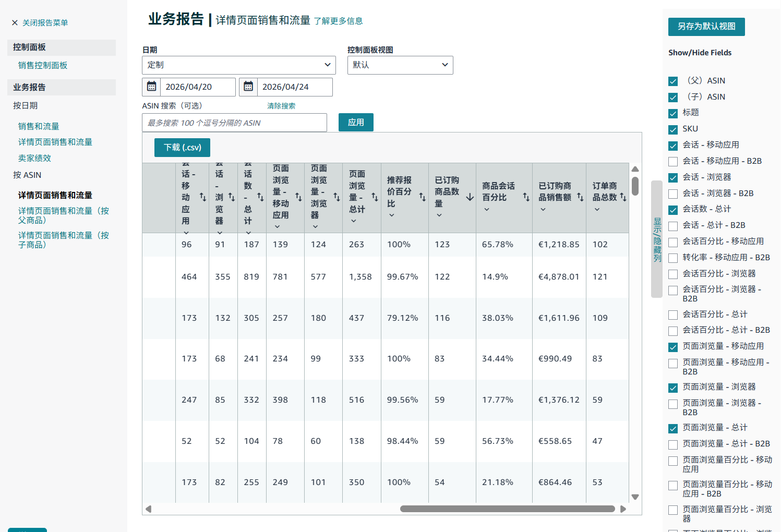Image resolution: width=781 pixels, height=532 pixels.
Task: Disable the 页面浏览量 - 浏览器 checkbox
Action: [673, 388]
